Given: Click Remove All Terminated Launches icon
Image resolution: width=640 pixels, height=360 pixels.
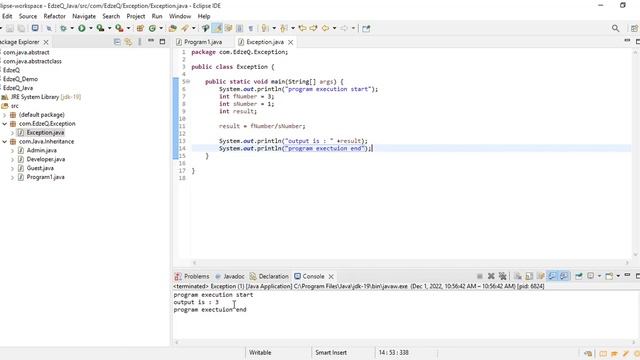Looking at the screenshot, I should (502, 276).
